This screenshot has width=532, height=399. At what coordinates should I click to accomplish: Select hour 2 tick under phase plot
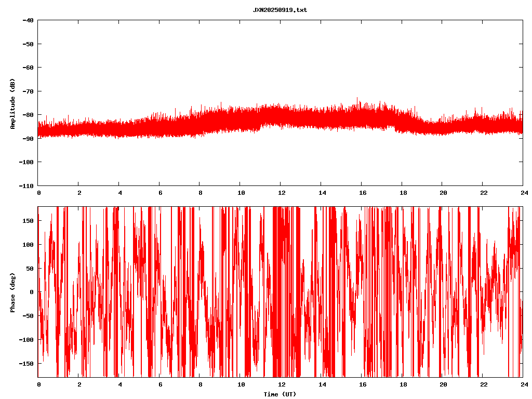(x=79, y=384)
